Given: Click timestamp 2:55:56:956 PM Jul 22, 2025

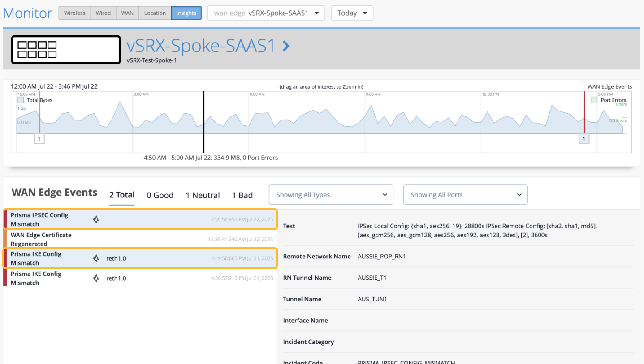Looking at the screenshot, I should [x=242, y=220].
